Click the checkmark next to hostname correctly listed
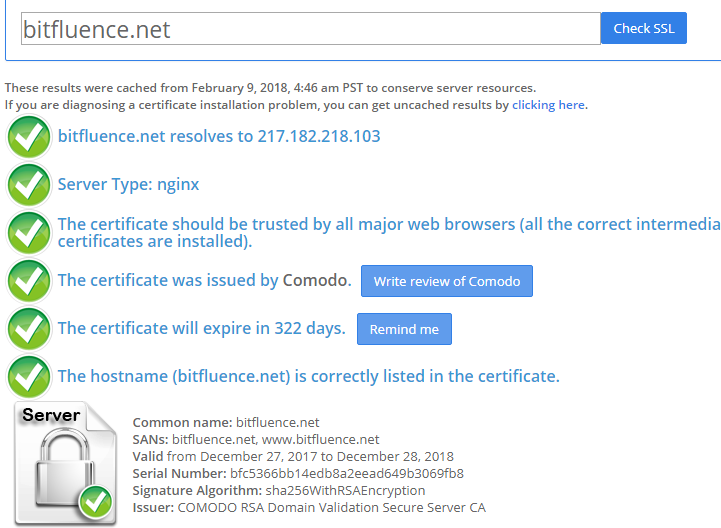721x528 pixels. tap(29, 377)
